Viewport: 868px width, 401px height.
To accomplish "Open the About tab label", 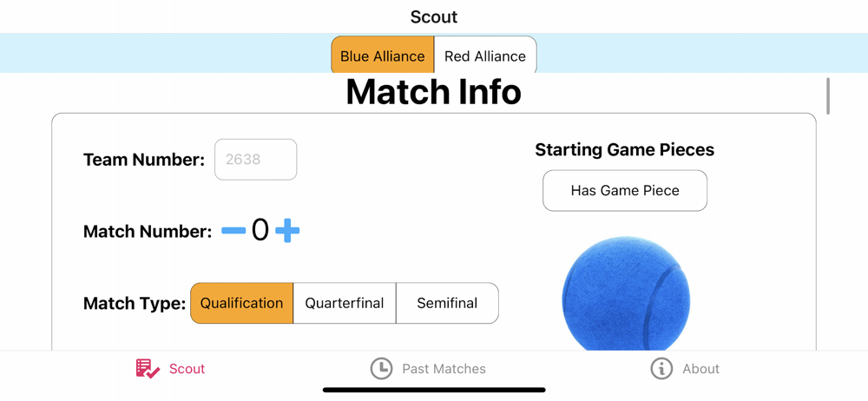I will [x=700, y=369].
